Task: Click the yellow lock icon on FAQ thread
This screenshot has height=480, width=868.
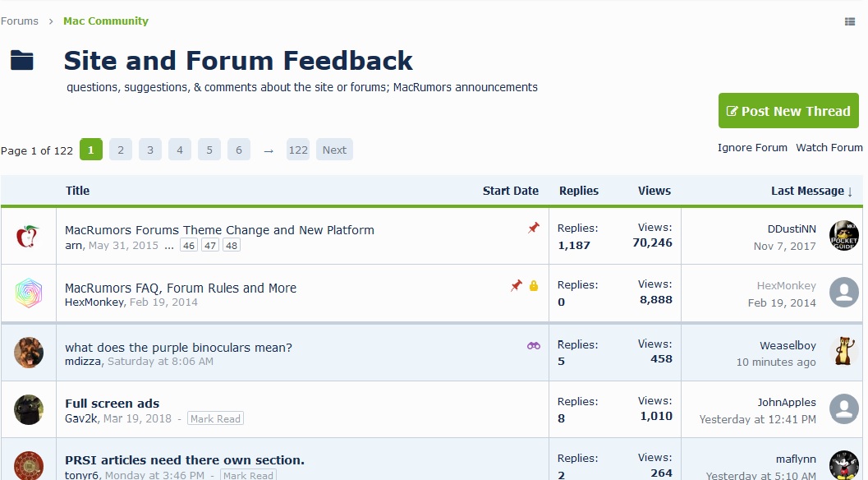Action: point(534,285)
